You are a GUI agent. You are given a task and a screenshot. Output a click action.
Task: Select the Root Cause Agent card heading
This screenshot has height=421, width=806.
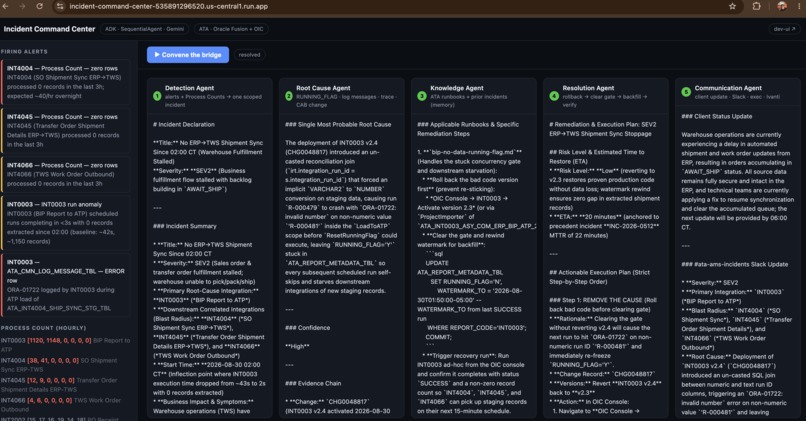point(323,88)
